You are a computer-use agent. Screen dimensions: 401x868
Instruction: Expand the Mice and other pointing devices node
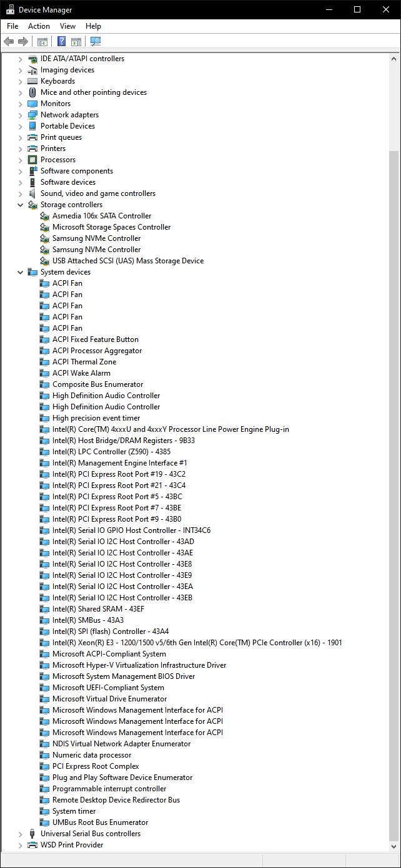[20, 92]
